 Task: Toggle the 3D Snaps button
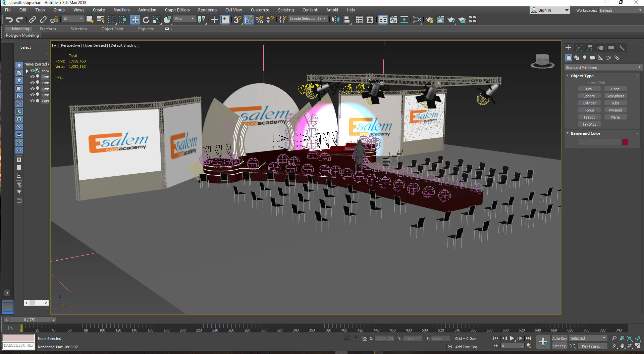[237, 20]
